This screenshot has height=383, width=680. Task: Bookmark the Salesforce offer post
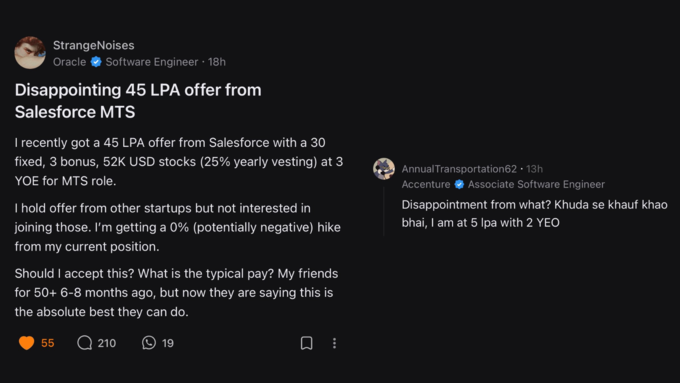click(x=307, y=343)
